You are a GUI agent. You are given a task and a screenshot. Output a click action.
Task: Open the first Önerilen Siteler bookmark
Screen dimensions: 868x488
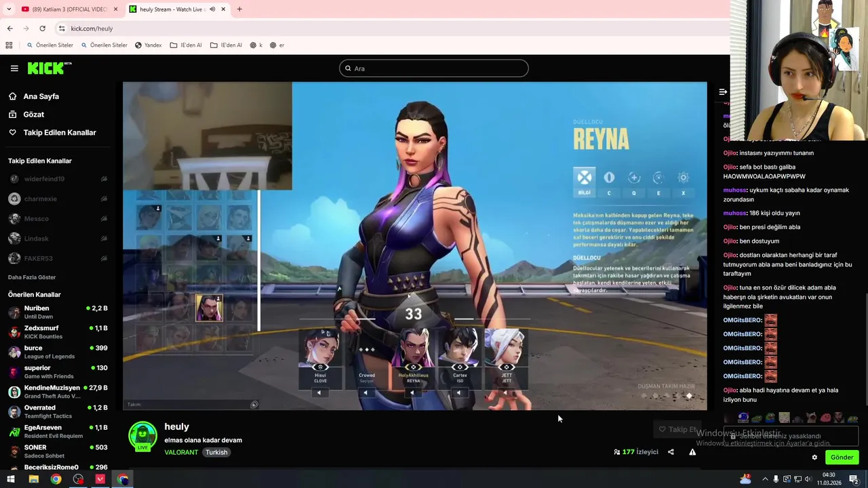coord(50,45)
